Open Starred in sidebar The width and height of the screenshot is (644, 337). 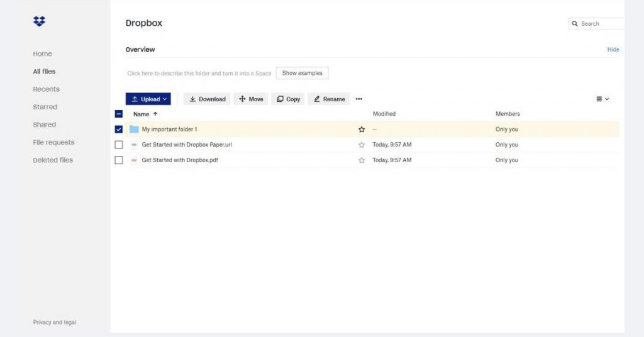45,107
